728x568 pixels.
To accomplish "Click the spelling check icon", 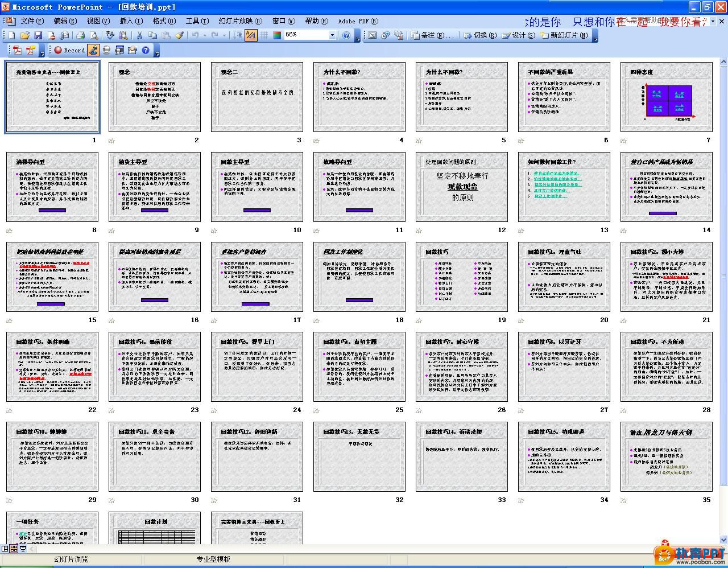I will tap(110, 35).
